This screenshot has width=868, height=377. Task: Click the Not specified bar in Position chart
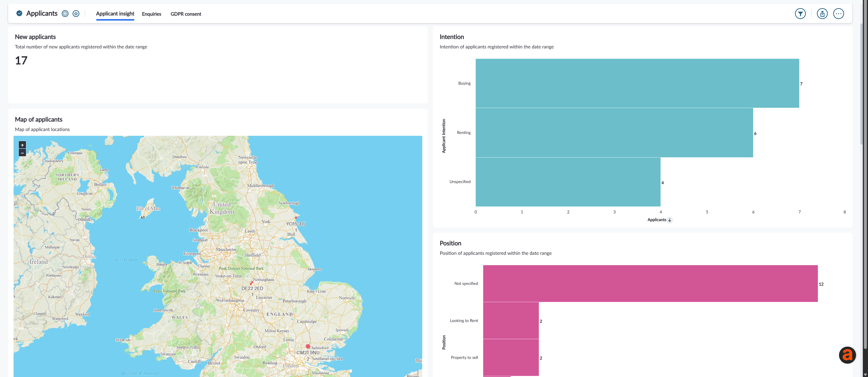650,284
